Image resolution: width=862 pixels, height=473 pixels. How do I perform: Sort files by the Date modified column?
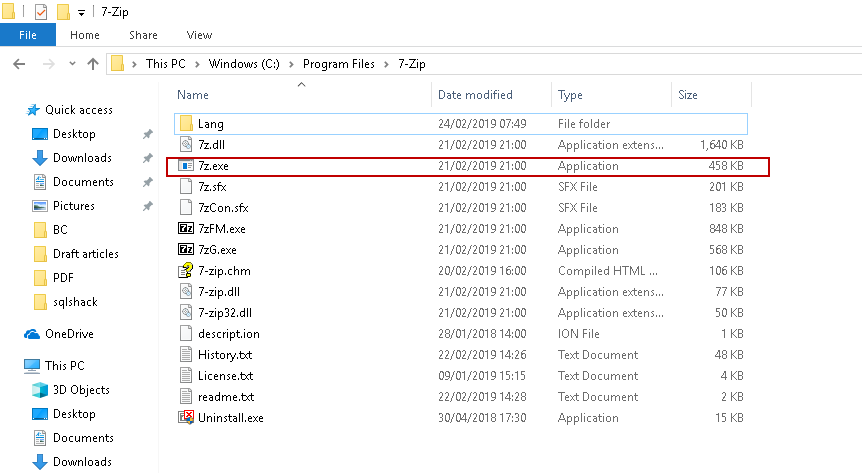[475, 95]
